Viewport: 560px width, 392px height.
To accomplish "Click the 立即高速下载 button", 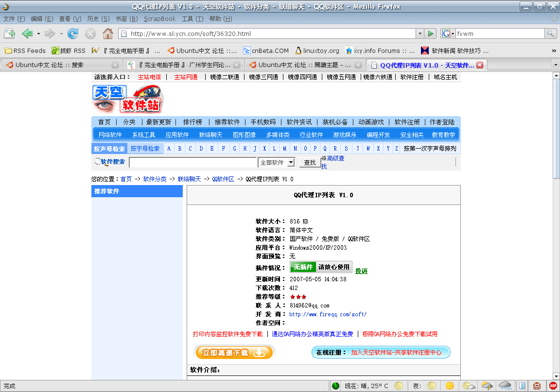I will click(234, 353).
